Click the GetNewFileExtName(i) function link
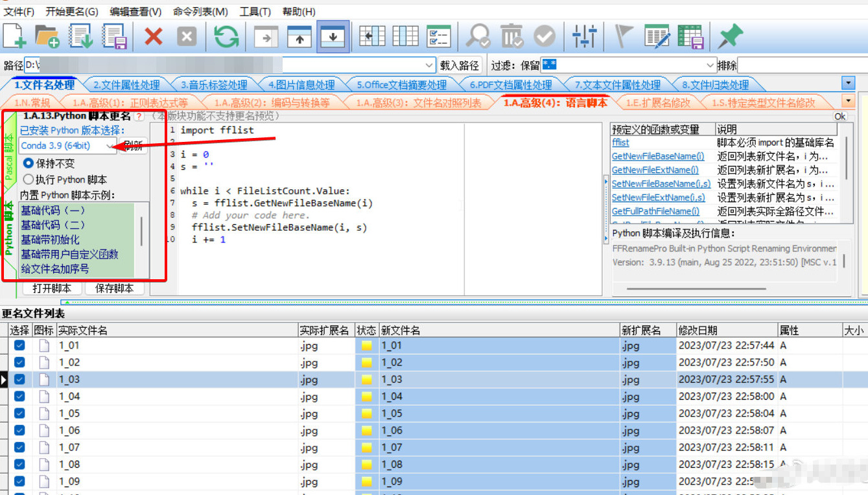868x495 pixels. click(655, 170)
